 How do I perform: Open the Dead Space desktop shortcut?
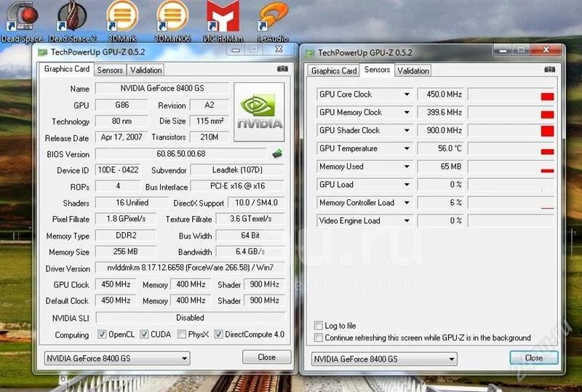tap(23, 22)
